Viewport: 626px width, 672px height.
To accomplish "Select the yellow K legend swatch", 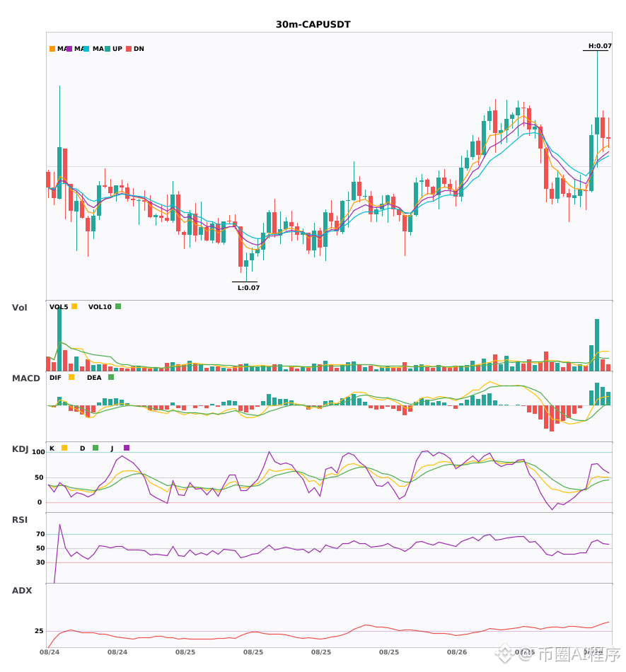I will [x=64, y=448].
